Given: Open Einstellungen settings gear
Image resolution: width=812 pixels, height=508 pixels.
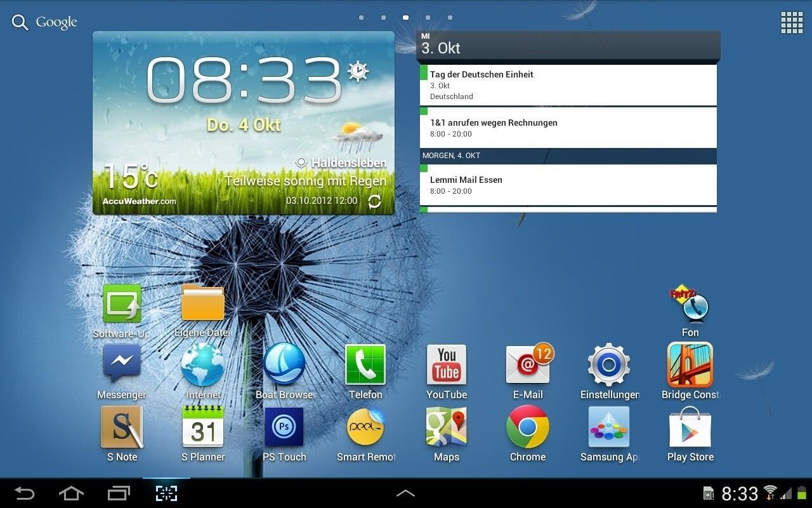Looking at the screenshot, I should point(609,364).
